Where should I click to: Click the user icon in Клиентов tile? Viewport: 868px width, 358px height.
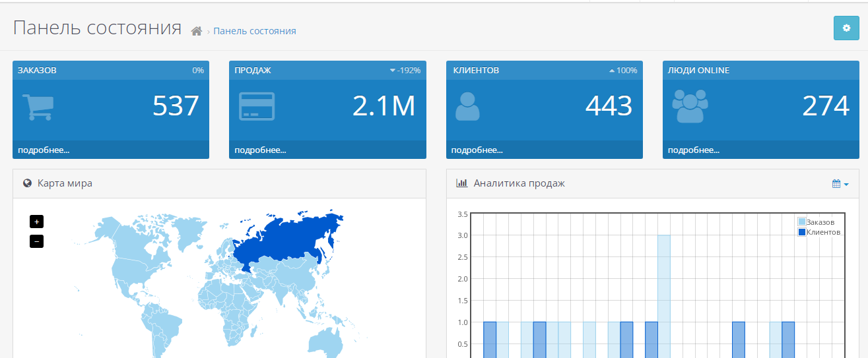click(x=467, y=106)
